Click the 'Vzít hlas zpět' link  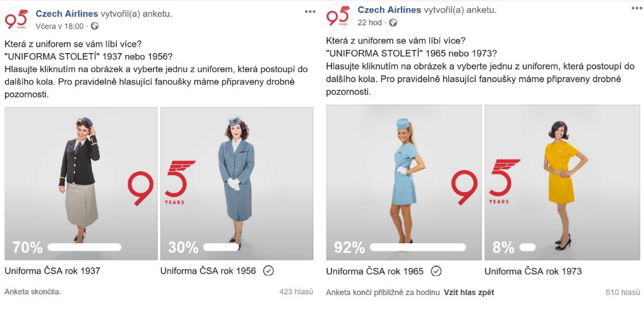click(x=468, y=293)
